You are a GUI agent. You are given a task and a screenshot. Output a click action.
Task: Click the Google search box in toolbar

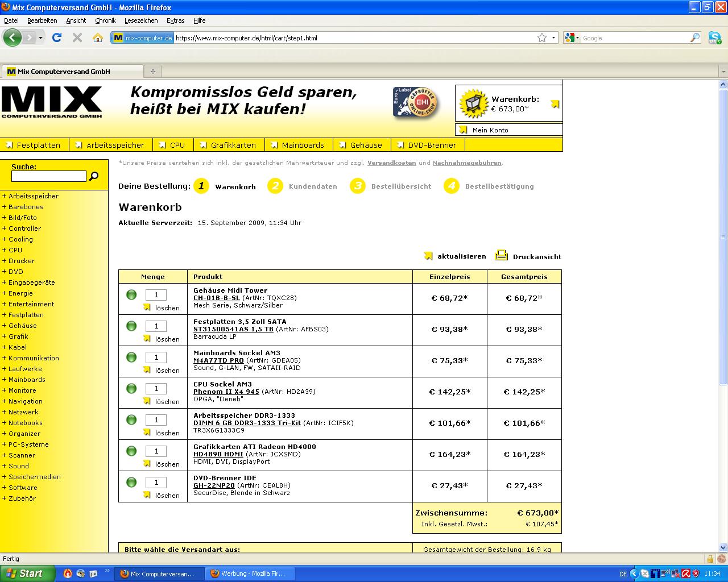pos(635,38)
